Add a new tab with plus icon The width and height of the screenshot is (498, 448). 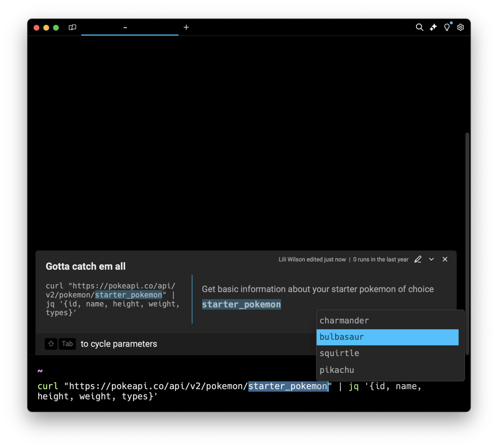(x=186, y=27)
